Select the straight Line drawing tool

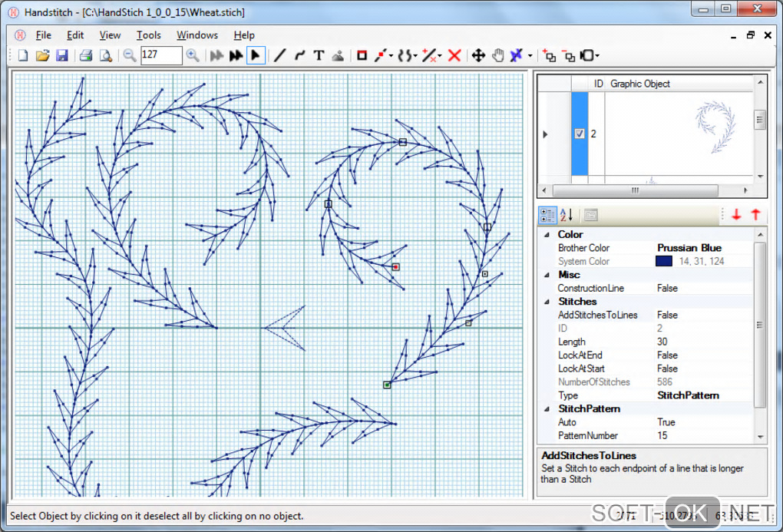coord(279,55)
